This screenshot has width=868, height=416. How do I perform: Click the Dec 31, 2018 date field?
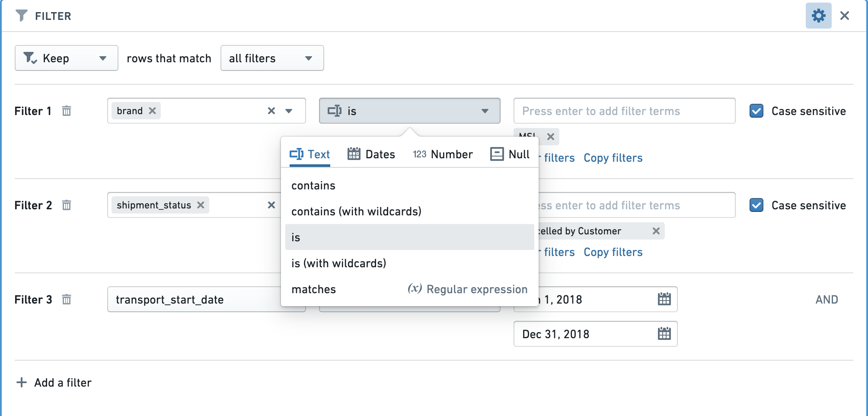[595, 334]
